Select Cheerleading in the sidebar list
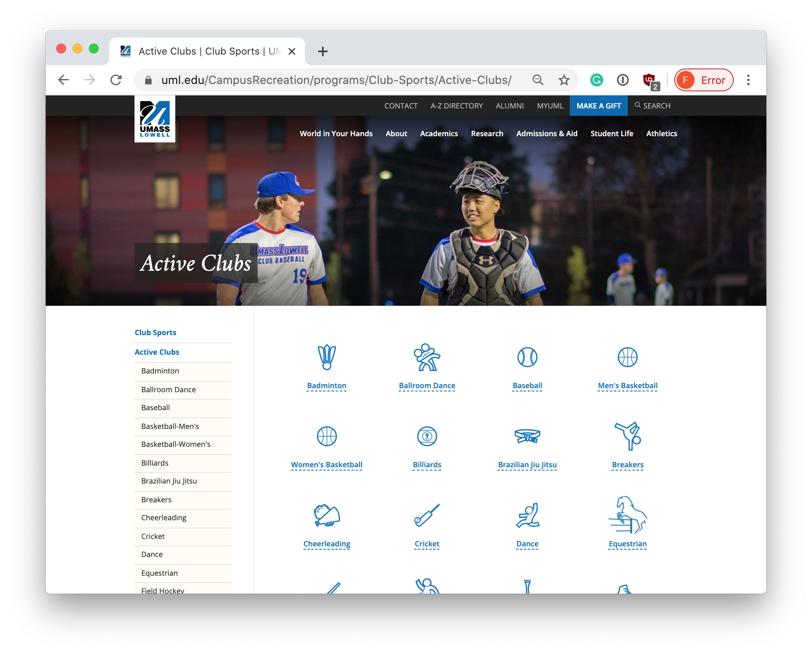Viewport: 812px width, 654px height. 164,518
